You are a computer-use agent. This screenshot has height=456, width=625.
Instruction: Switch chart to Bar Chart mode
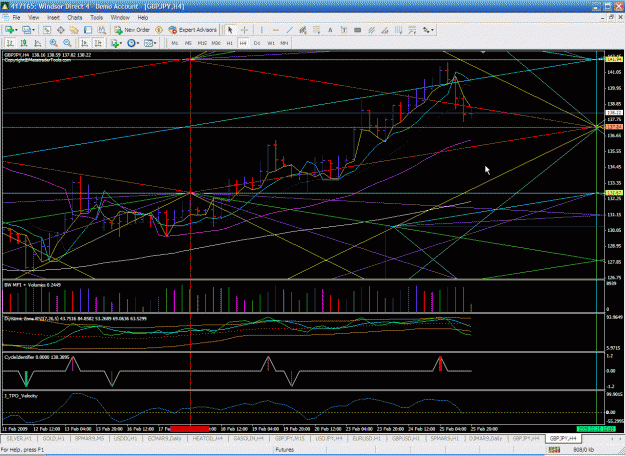[x=10, y=43]
